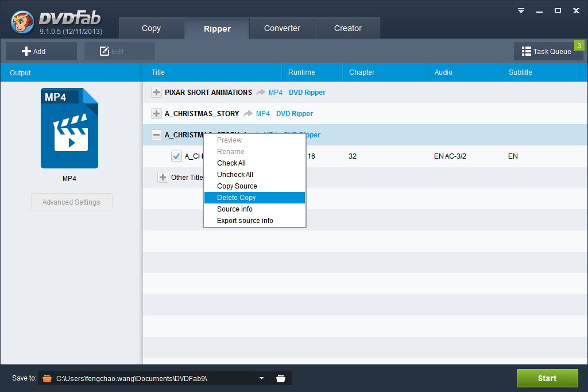Select Source info from context menu
The width and height of the screenshot is (588, 392).
(x=254, y=209)
